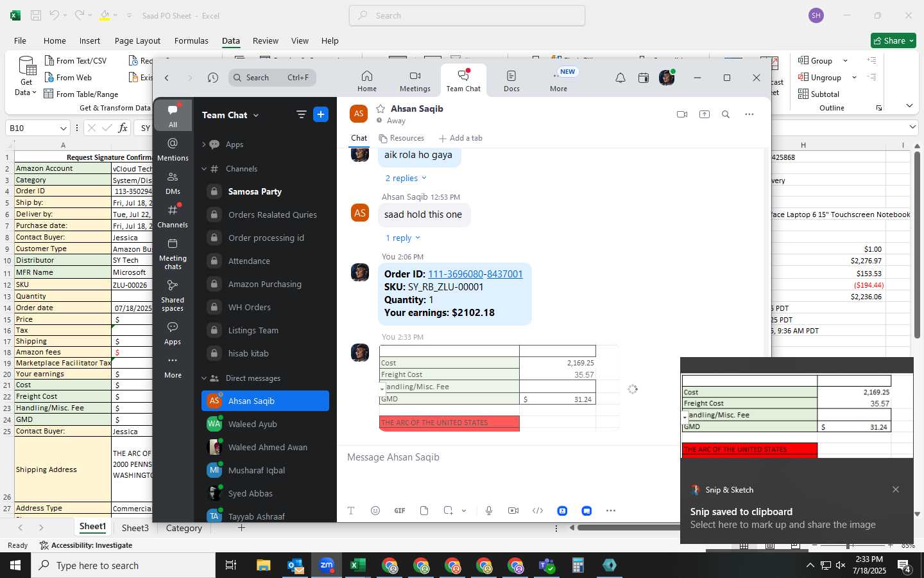
Task: Start a video meeting with Ahsan Saqib
Action: 682,114
